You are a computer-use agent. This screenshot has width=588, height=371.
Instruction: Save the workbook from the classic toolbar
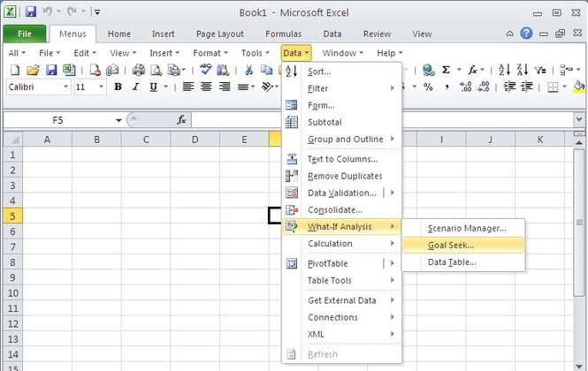coord(51,70)
